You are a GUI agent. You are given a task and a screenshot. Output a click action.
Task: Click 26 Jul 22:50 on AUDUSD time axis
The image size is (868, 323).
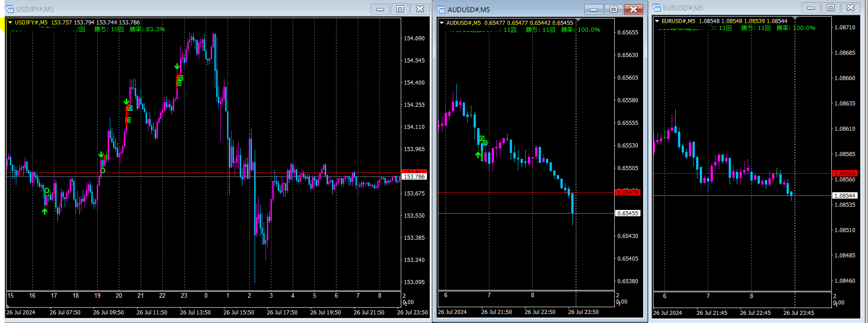(540, 312)
